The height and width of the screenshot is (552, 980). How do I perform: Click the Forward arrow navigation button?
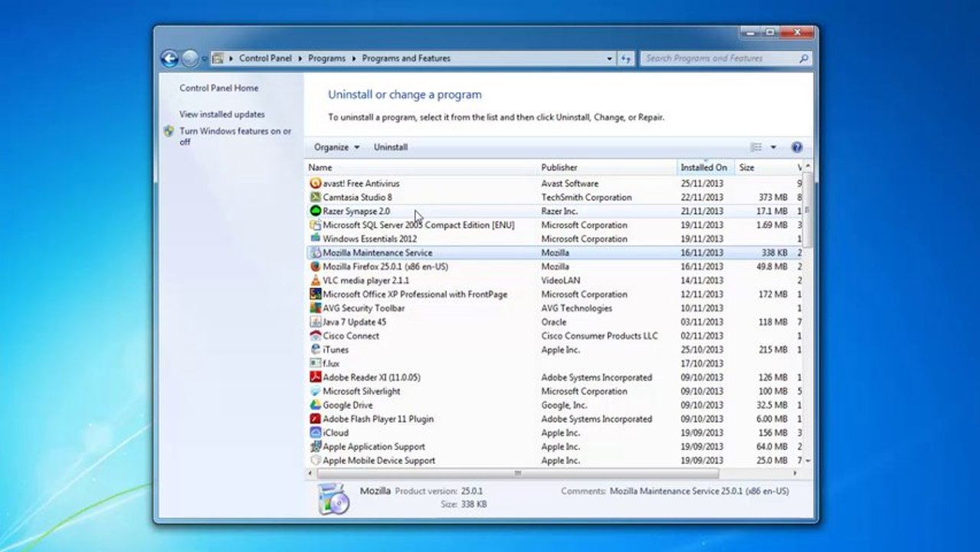189,58
